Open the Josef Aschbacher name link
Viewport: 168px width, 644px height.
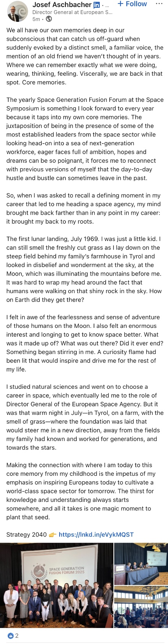pyautogui.click(x=62, y=5)
